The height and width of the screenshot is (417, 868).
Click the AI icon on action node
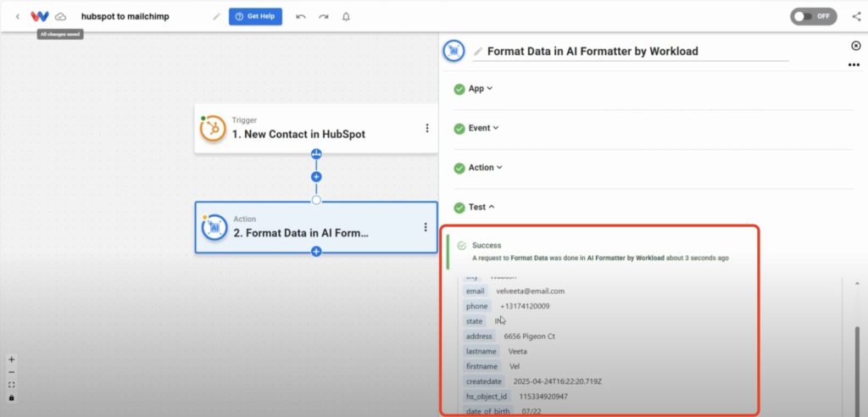tap(214, 228)
